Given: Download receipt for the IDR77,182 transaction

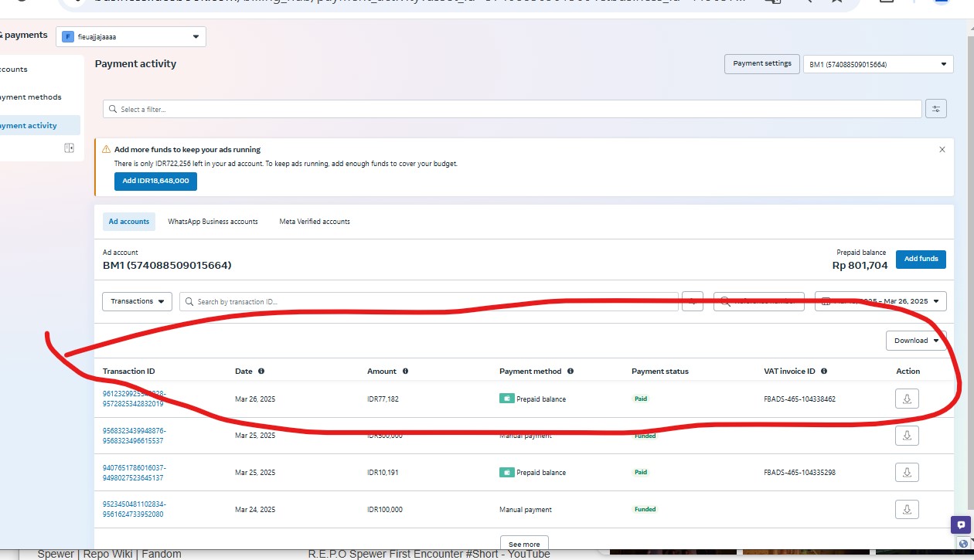Looking at the screenshot, I should click(x=907, y=399).
